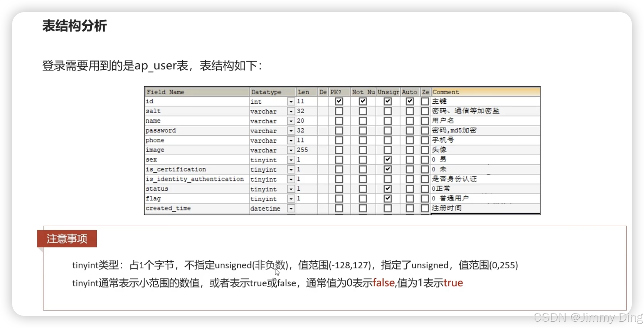Toggle Not Null checkbox for name row
Image resolution: width=644 pixels, height=328 pixels.
click(x=362, y=121)
